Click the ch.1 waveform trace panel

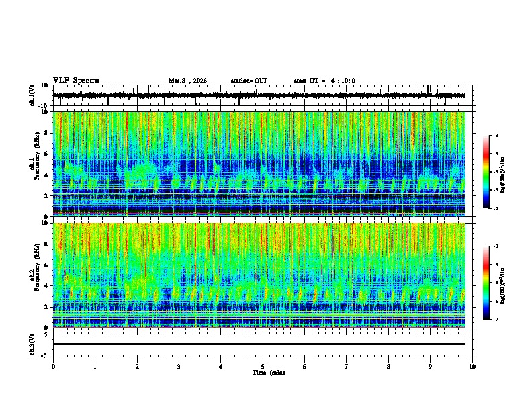coord(264,95)
